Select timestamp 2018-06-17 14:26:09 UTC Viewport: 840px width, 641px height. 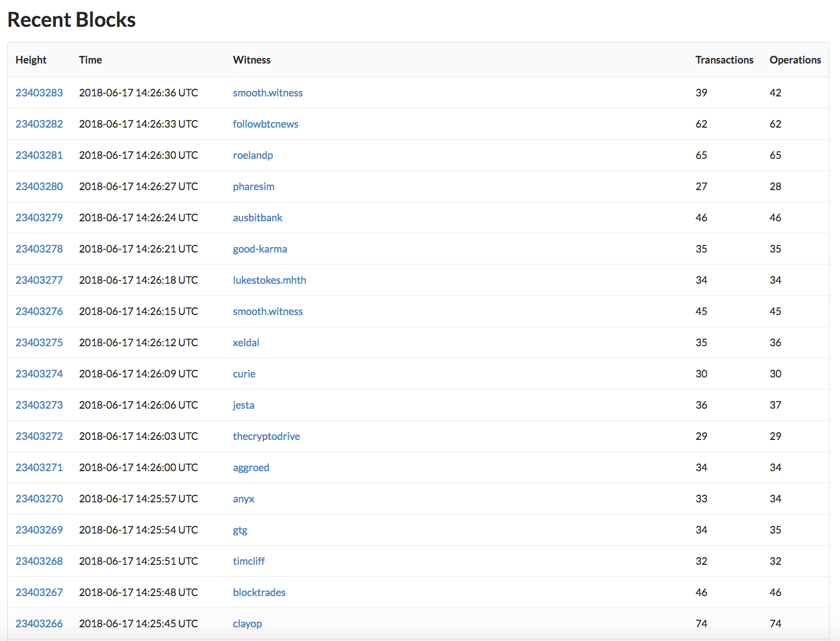139,374
